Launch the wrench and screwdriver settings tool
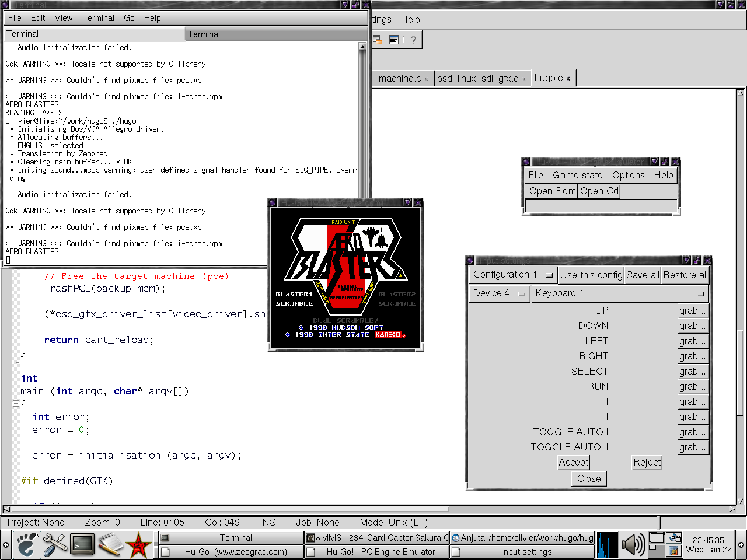 [54, 545]
